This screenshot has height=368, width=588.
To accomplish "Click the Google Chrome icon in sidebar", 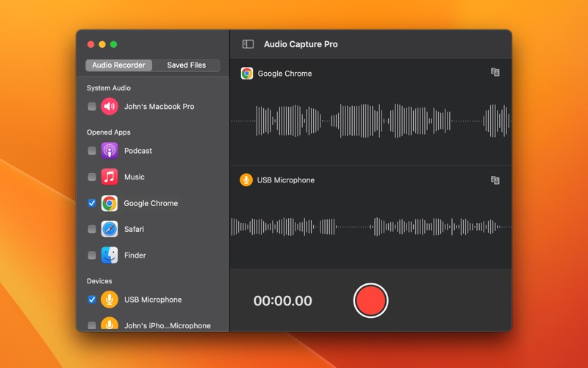I will [x=110, y=203].
